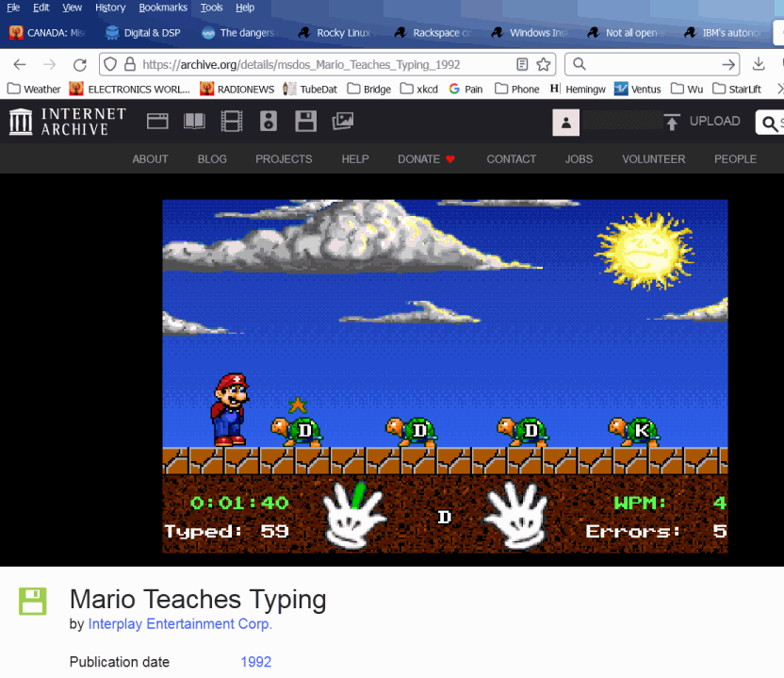
Task: Switch to the IBM's autono tab
Action: click(723, 32)
